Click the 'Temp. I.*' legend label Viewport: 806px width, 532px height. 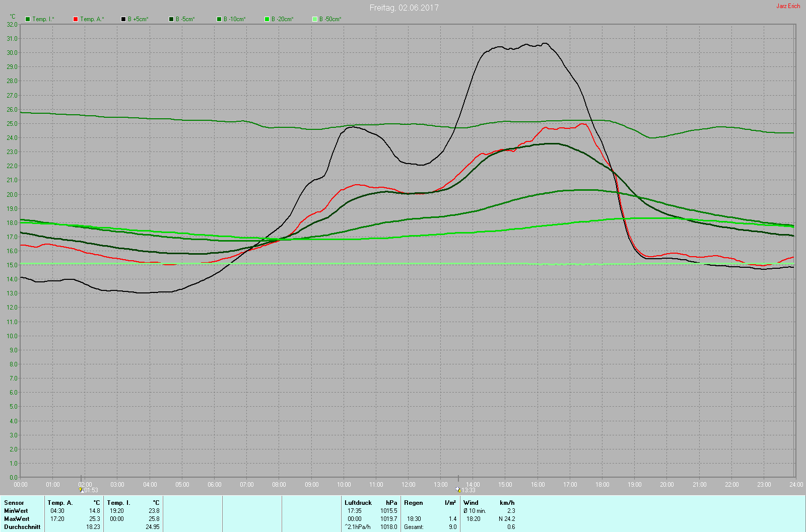coord(43,19)
